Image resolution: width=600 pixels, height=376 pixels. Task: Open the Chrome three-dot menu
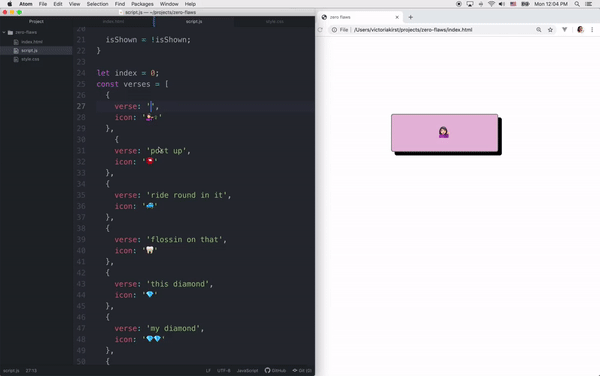coord(592,29)
